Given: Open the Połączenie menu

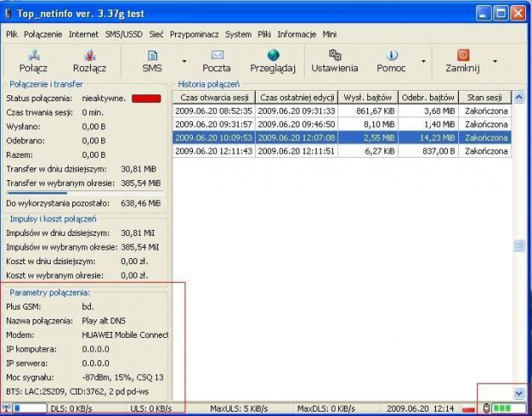Looking at the screenshot, I should pos(43,34).
